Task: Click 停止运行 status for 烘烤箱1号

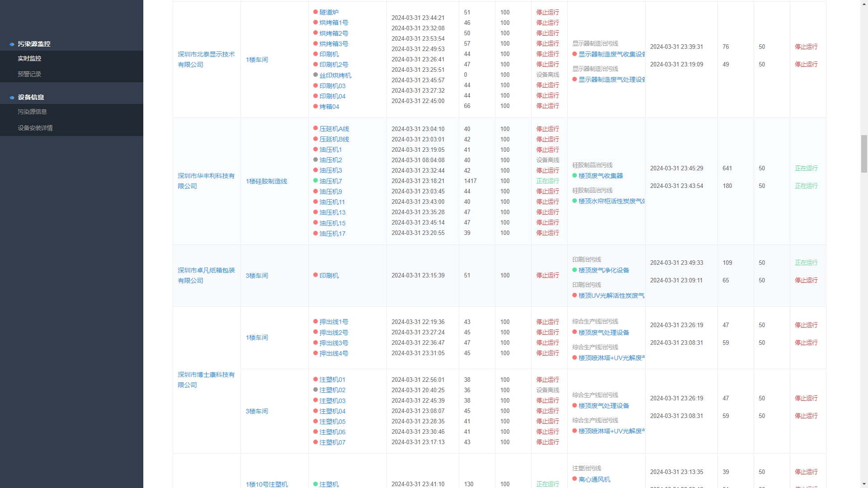Action: tap(547, 23)
